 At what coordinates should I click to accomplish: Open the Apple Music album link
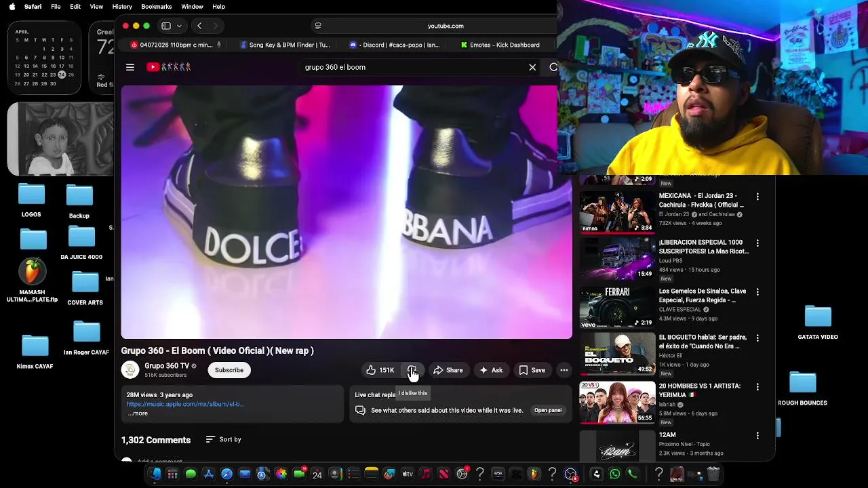[185, 404]
